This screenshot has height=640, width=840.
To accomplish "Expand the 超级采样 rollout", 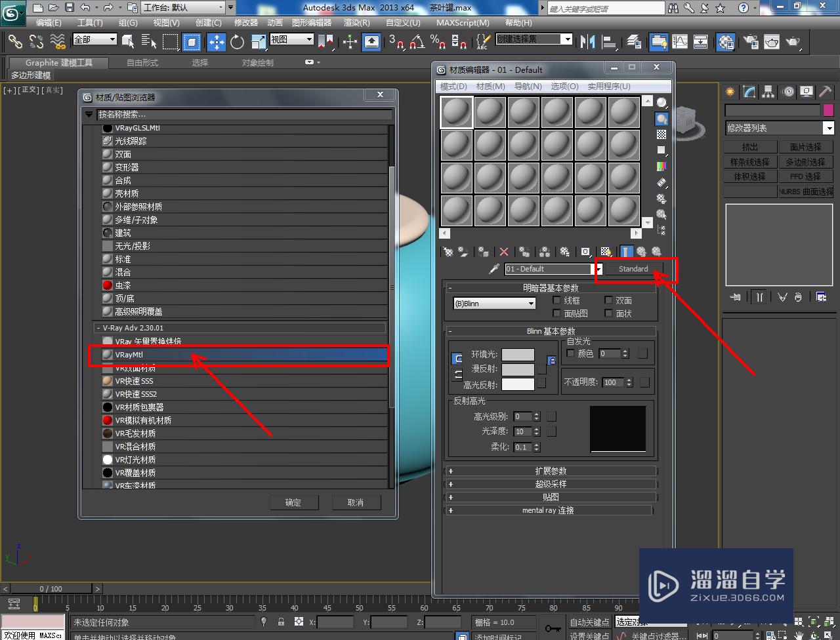I will point(551,484).
